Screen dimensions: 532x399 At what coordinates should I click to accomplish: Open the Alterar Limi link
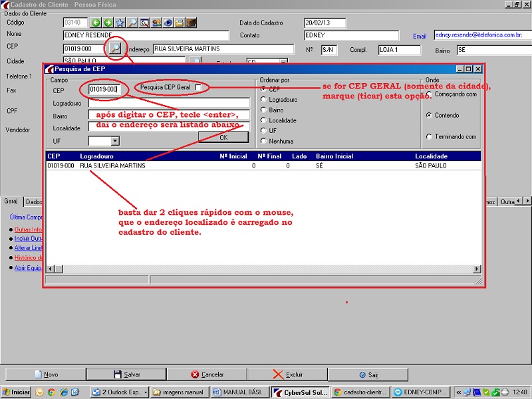pyautogui.click(x=28, y=248)
